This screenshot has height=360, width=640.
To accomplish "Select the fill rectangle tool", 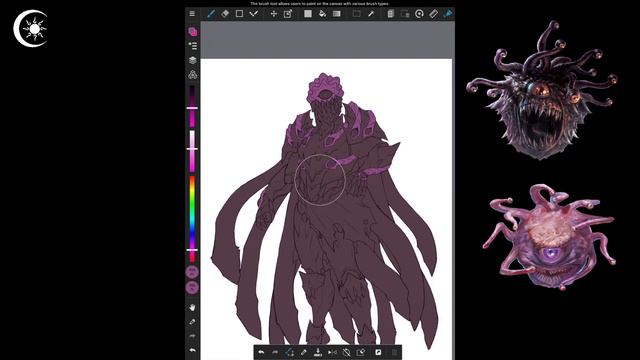I will pyautogui.click(x=308, y=13).
